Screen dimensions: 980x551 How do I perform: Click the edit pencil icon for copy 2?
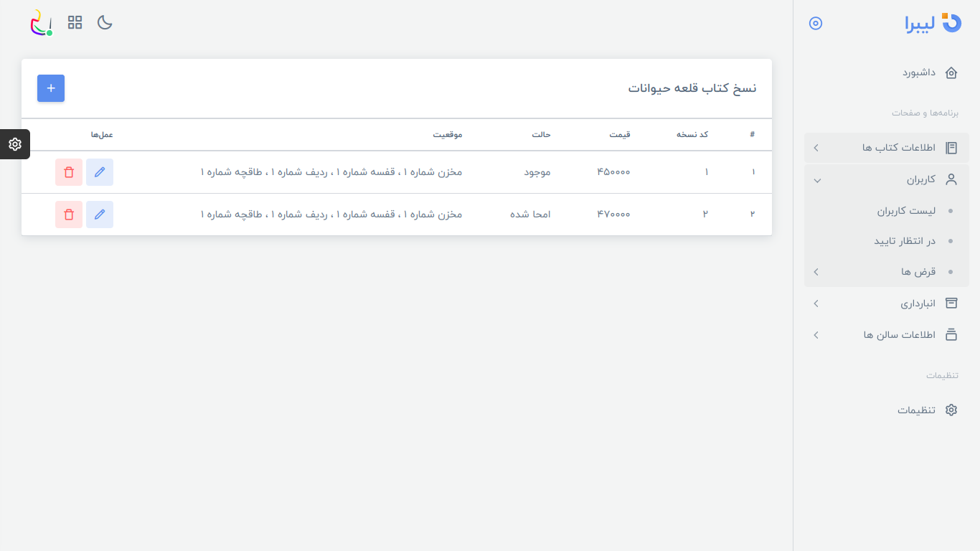tap(100, 215)
